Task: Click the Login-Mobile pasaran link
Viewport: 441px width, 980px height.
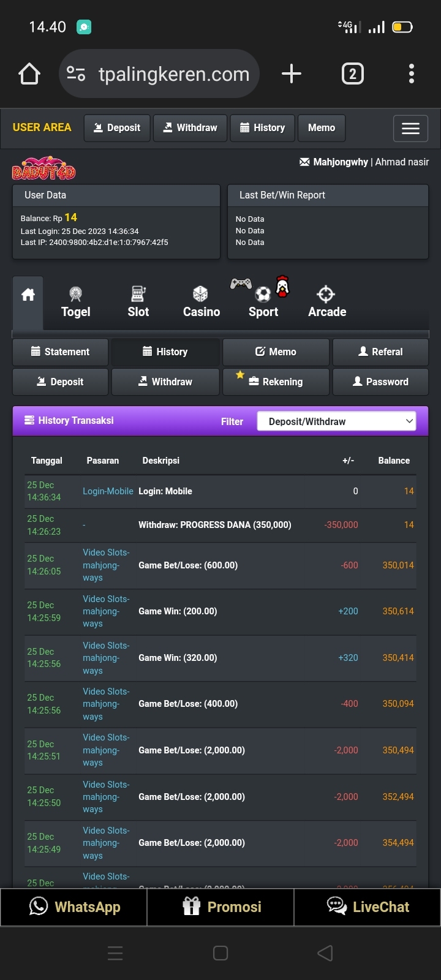Action: click(108, 491)
